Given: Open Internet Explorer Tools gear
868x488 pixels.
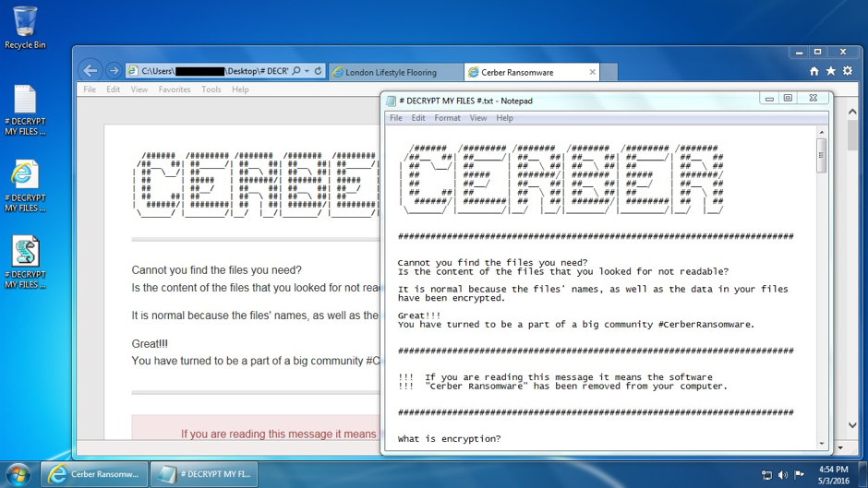Looking at the screenshot, I should (848, 71).
